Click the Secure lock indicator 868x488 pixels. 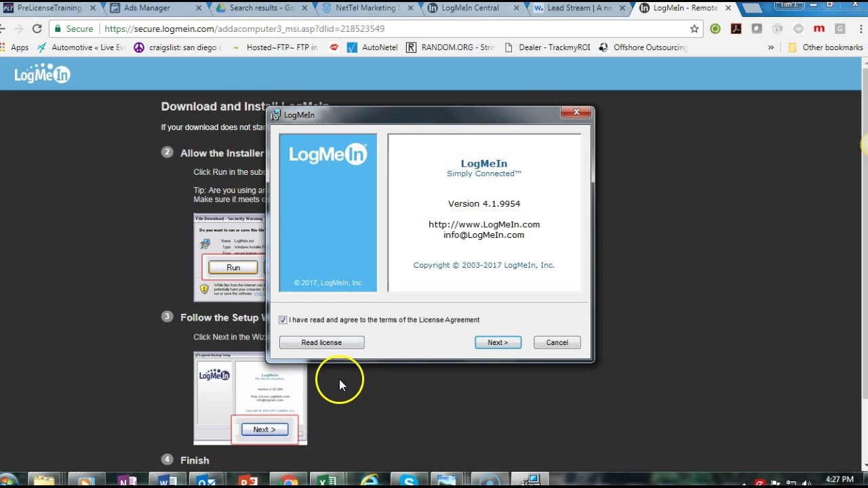coord(73,29)
